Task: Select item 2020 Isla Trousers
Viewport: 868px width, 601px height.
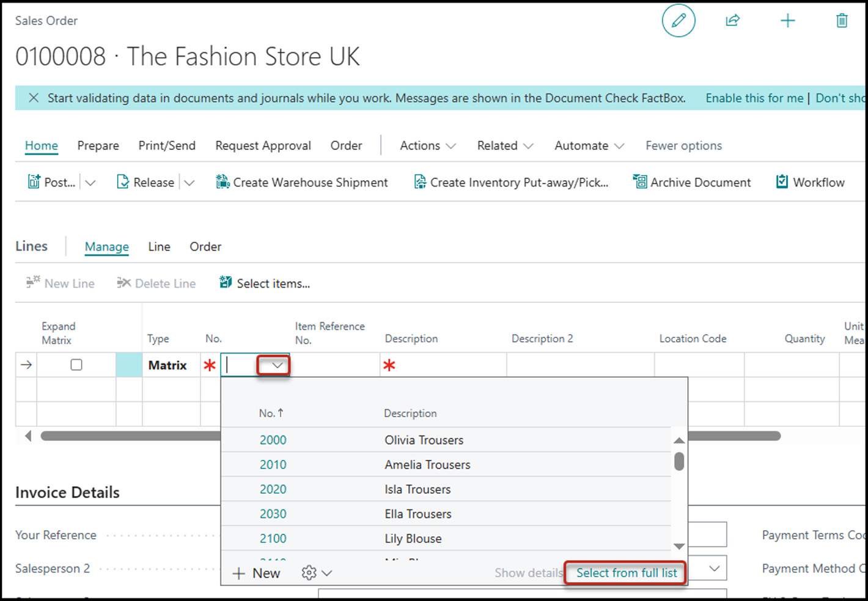Action: tap(273, 489)
